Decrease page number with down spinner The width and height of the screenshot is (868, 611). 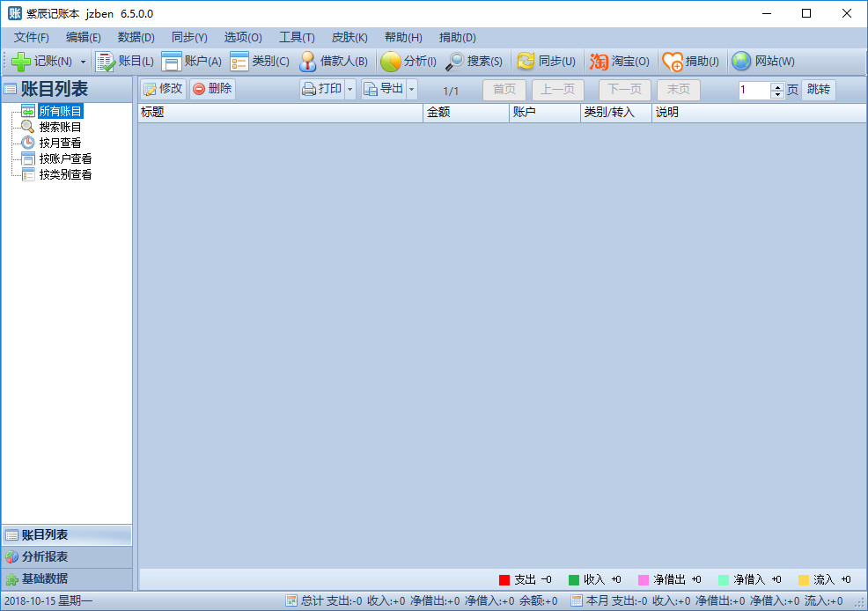pyautogui.click(x=778, y=94)
